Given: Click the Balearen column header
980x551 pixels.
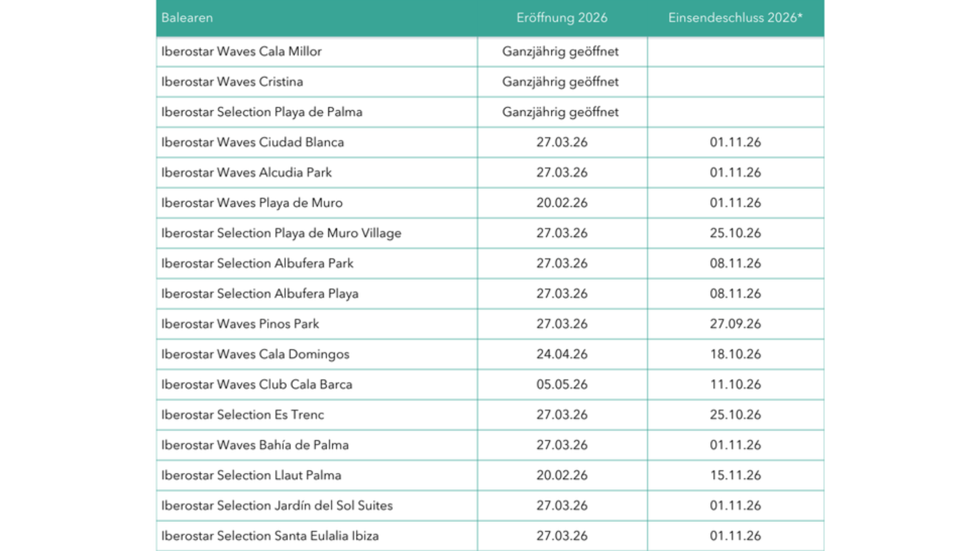Looking at the screenshot, I should click(x=187, y=18).
